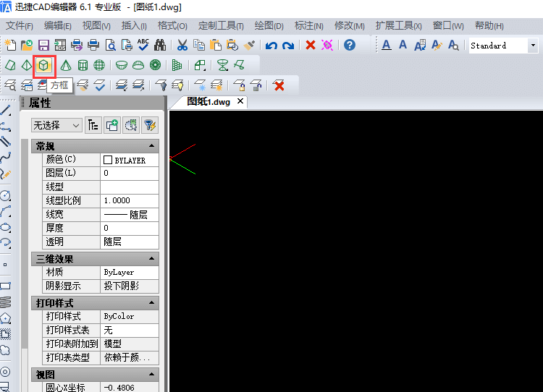The image size is (543, 392).
Task: Collapse the 视图 section
Action: point(152,375)
